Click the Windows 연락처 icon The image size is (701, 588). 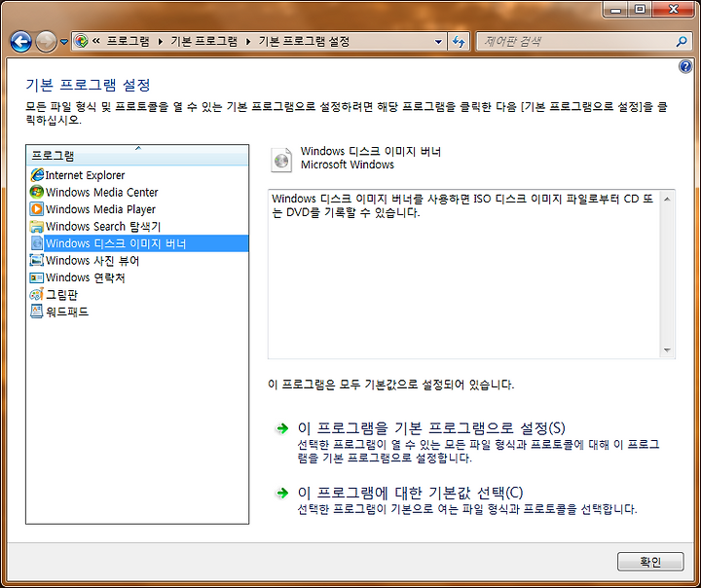37,277
